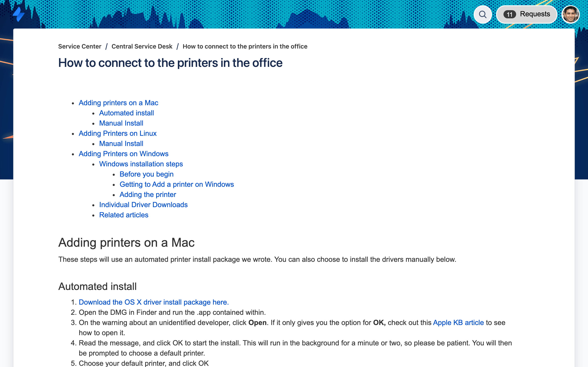The height and width of the screenshot is (367, 588).
Task: Click the Getting to Add a printer link
Action: [x=177, y=184]
